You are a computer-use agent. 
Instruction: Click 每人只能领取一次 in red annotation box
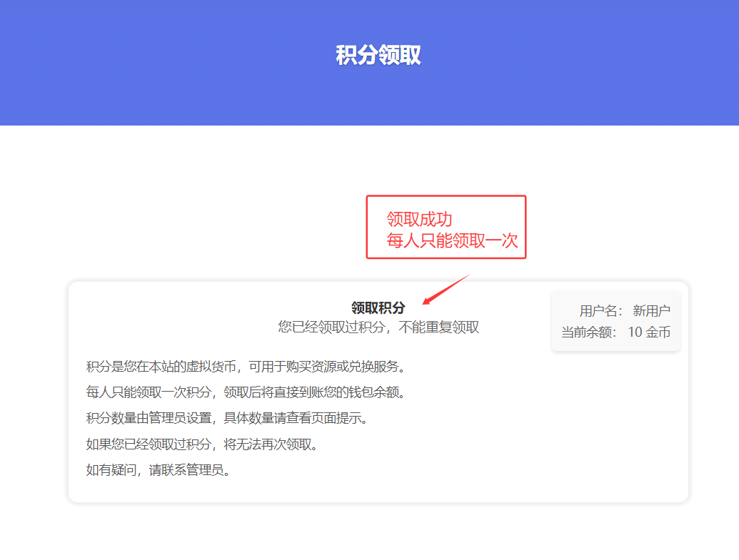coord(452,240)
